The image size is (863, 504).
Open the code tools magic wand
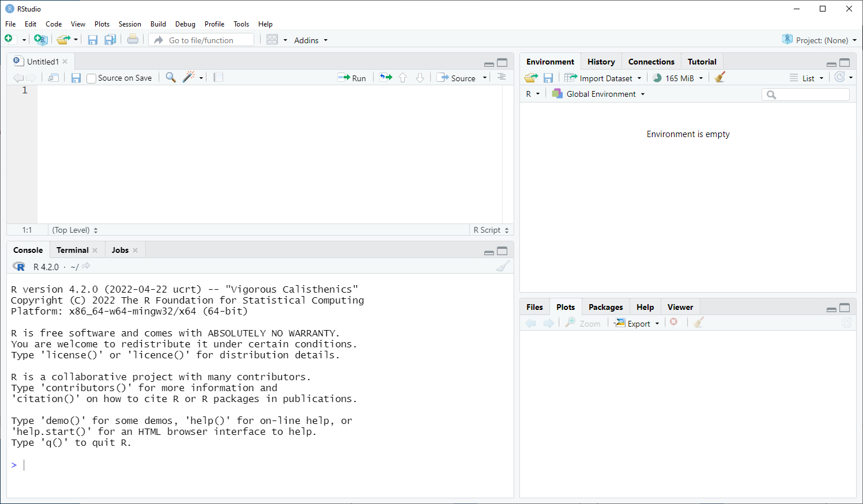[x=189, y=78]
